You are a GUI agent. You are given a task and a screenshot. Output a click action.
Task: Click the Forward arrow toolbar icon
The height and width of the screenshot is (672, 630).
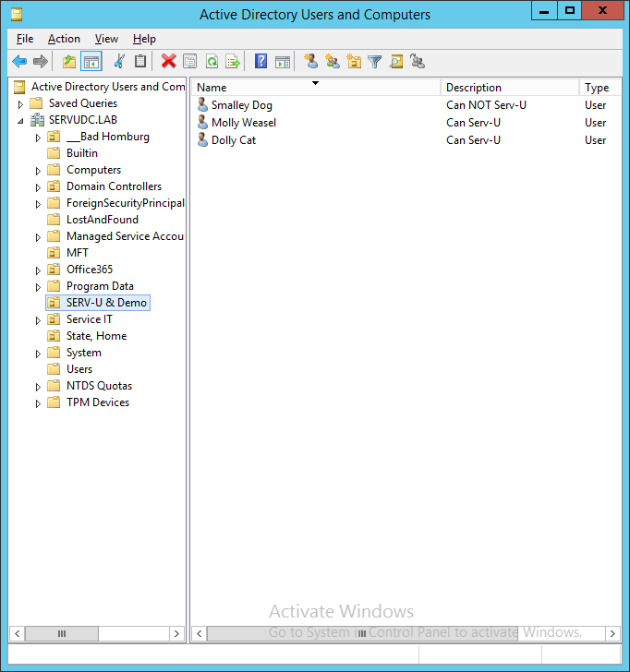[x=41, y=62]
